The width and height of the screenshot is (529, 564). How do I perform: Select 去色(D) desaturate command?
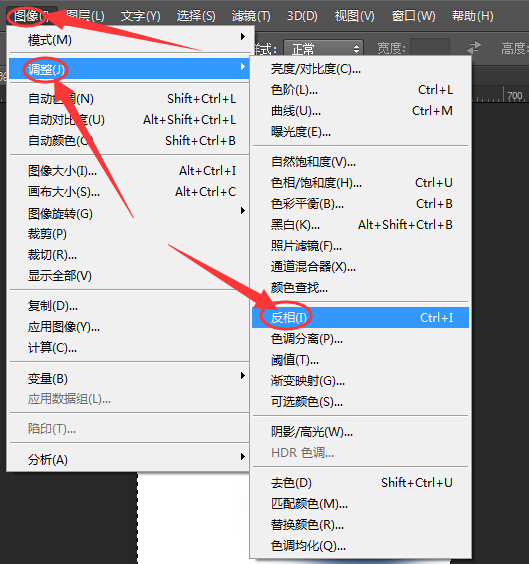361,483
